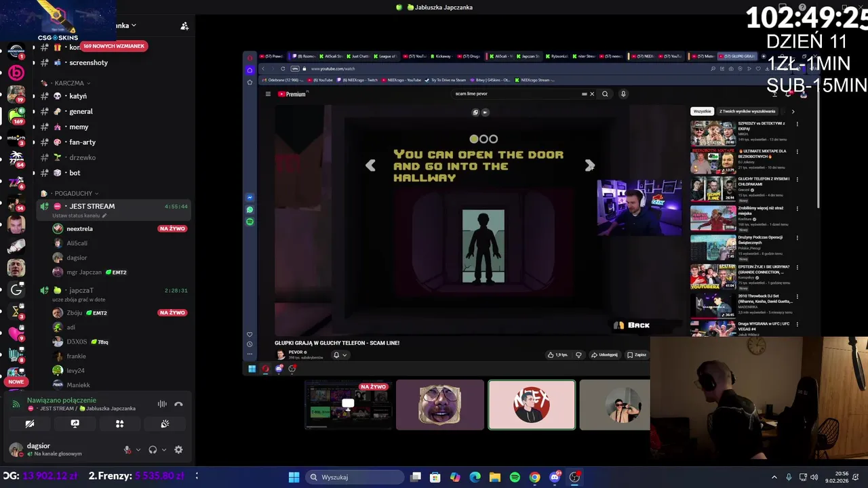Click dagsior's avatar in user panel

[x=15, y=449]
